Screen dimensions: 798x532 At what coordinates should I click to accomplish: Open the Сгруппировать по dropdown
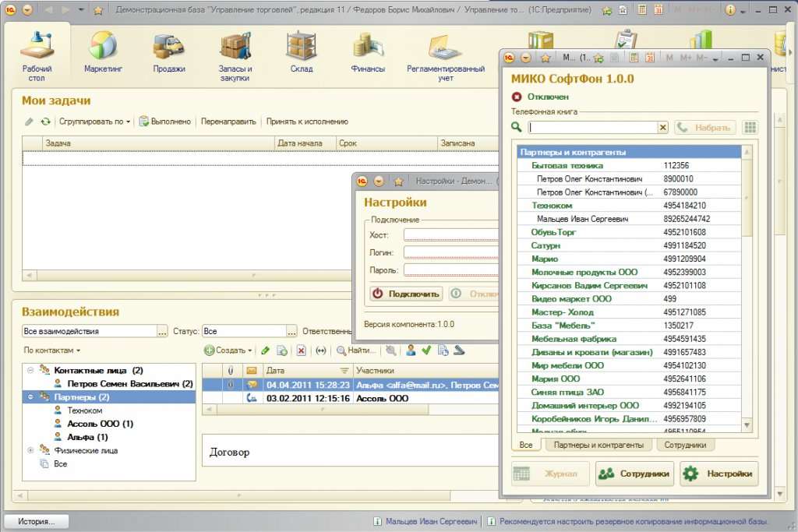tap(94, 122)
